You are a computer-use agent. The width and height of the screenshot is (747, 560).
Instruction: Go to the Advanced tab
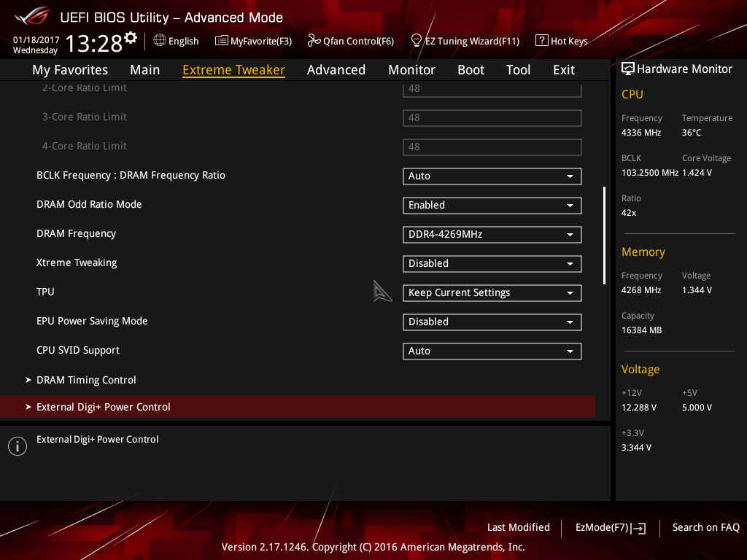click(x=336, y=70)
